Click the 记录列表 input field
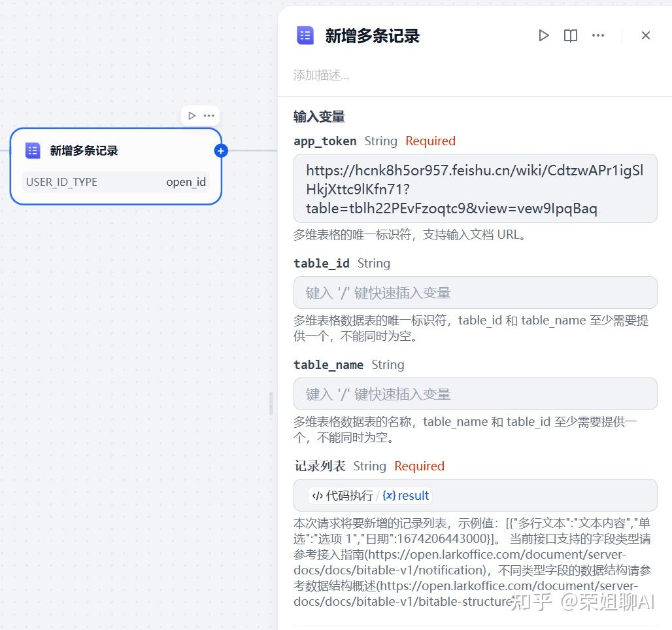The width and height of the screenshot is (672, 630). click(x=475, y=495)
